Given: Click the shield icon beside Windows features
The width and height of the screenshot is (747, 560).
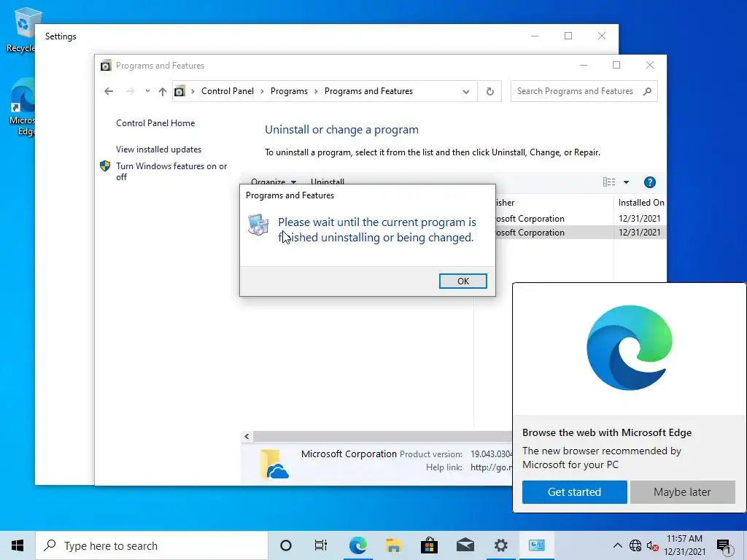Looking at the screenshot, I should coord(105,166).
